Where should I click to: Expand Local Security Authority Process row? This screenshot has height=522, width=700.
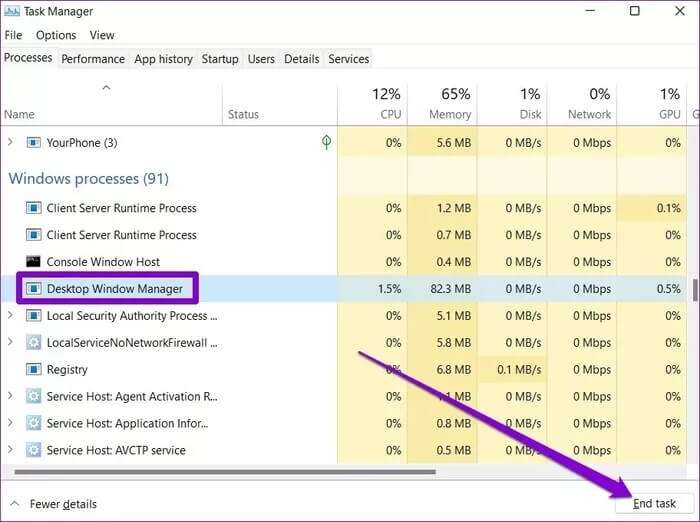pyautogui.click(x=10, y=315)
